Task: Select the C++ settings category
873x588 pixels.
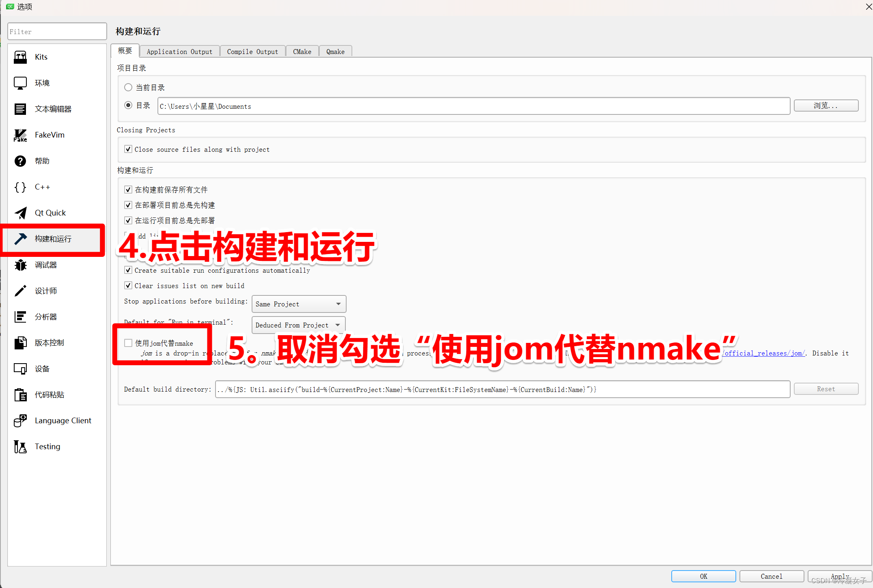Action: coord(42,187)
